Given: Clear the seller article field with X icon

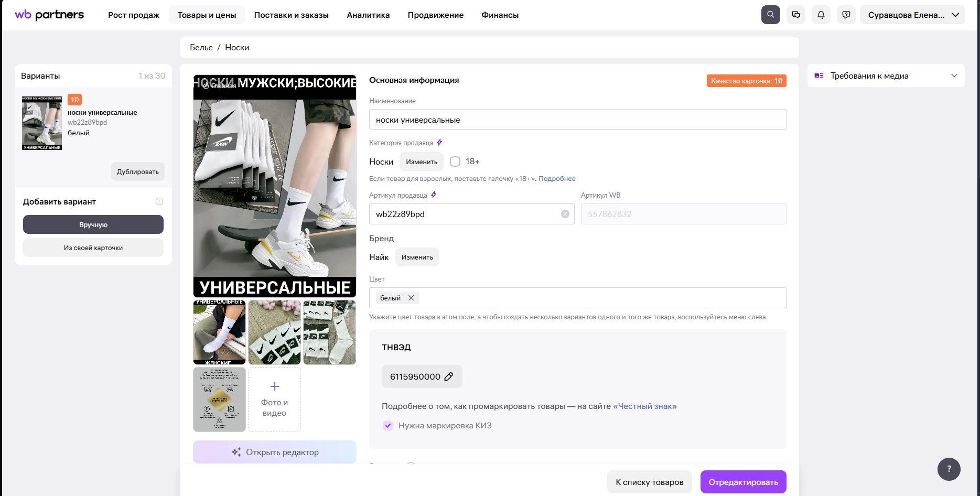Looking at the screenshot, I should coord(565,214).
